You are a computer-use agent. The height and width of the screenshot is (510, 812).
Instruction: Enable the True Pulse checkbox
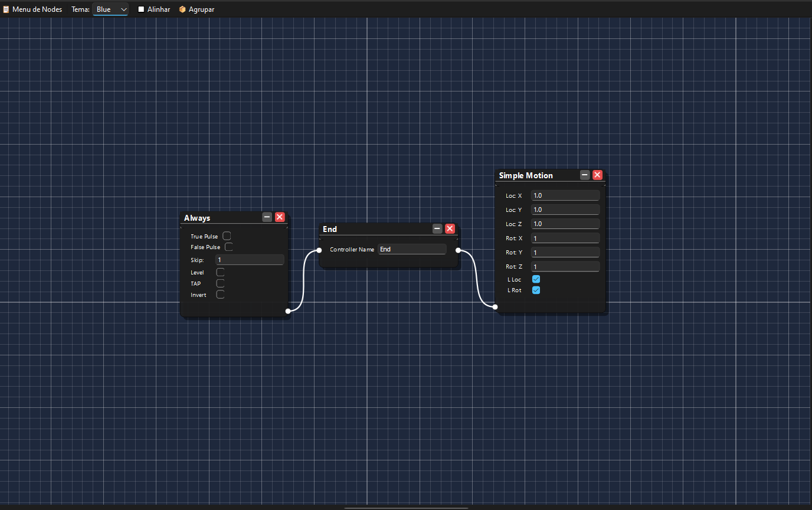pos(227,236)
